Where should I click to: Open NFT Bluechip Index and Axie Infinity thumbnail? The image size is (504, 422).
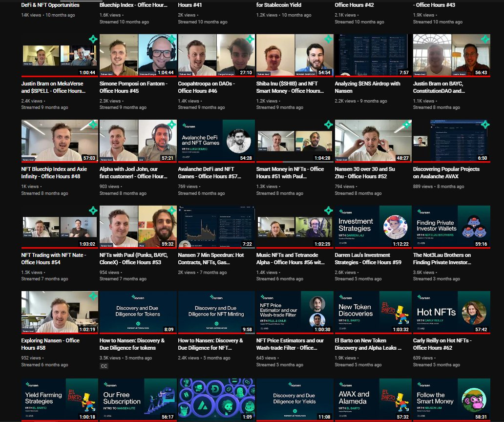tap(60, 141)
